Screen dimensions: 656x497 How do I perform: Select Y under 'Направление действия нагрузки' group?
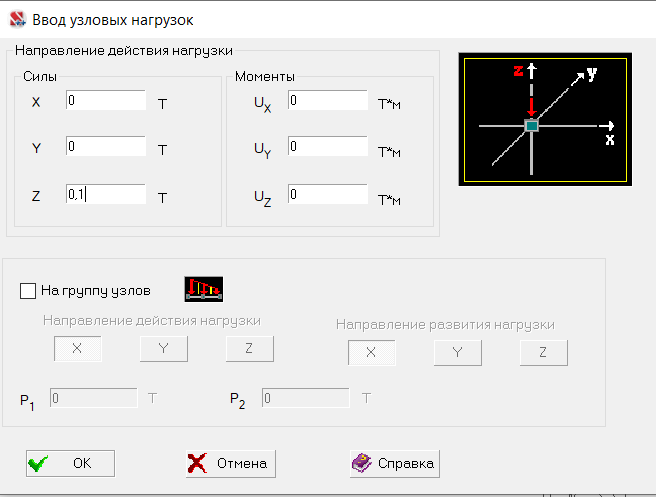click(x=164, y=348)
